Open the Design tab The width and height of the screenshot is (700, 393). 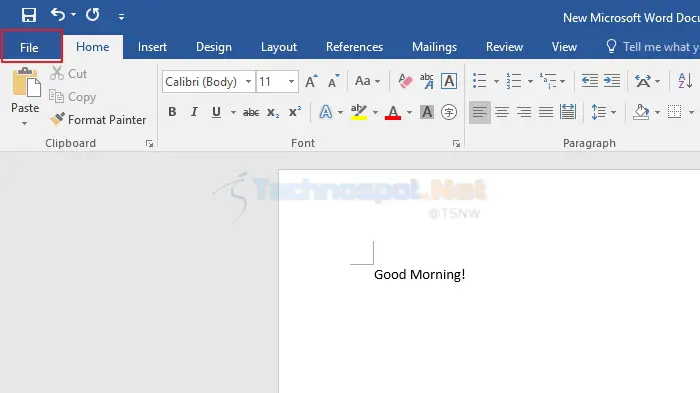pos(214,47)
